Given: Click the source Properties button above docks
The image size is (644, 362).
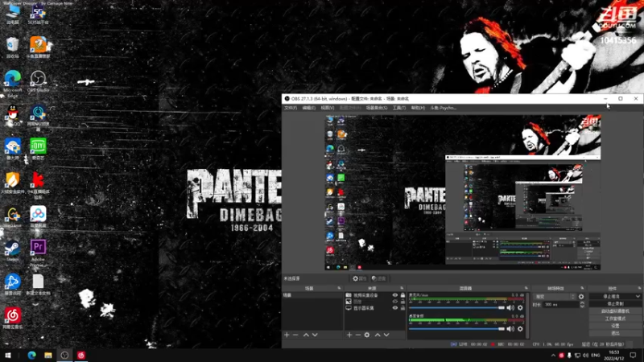Looking at the screenshot, I should 359,278.
